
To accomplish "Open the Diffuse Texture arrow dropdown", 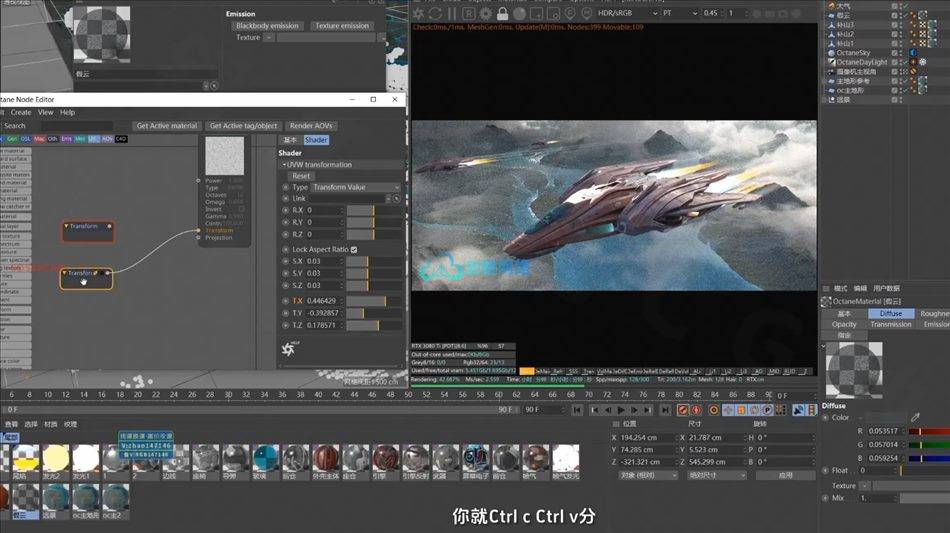I will click(x=865, y=486).
